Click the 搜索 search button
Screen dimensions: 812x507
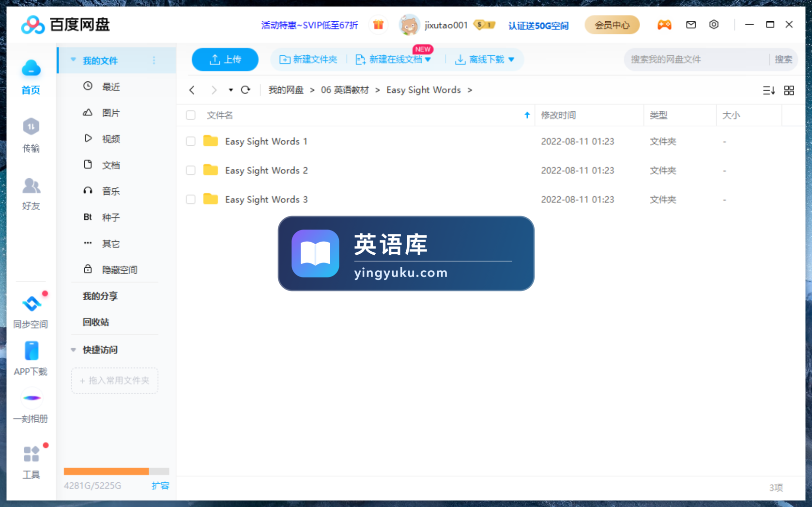[783, 60]
